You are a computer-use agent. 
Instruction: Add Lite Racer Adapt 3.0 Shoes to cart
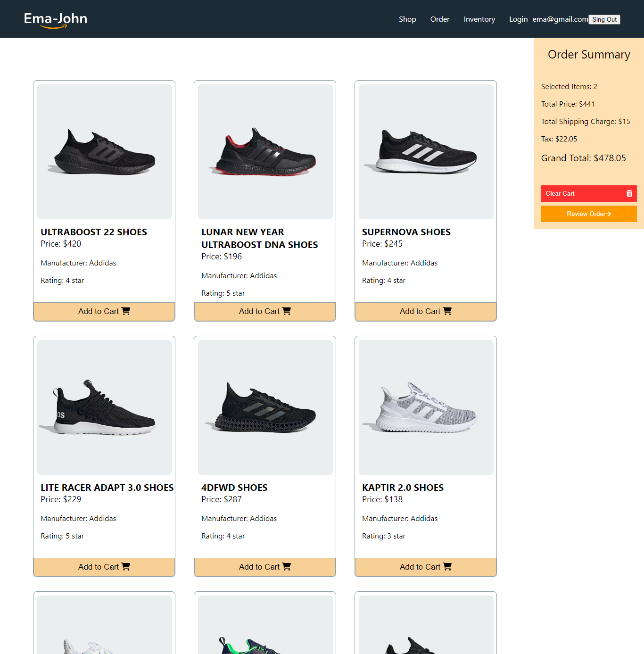coord(104,567)
